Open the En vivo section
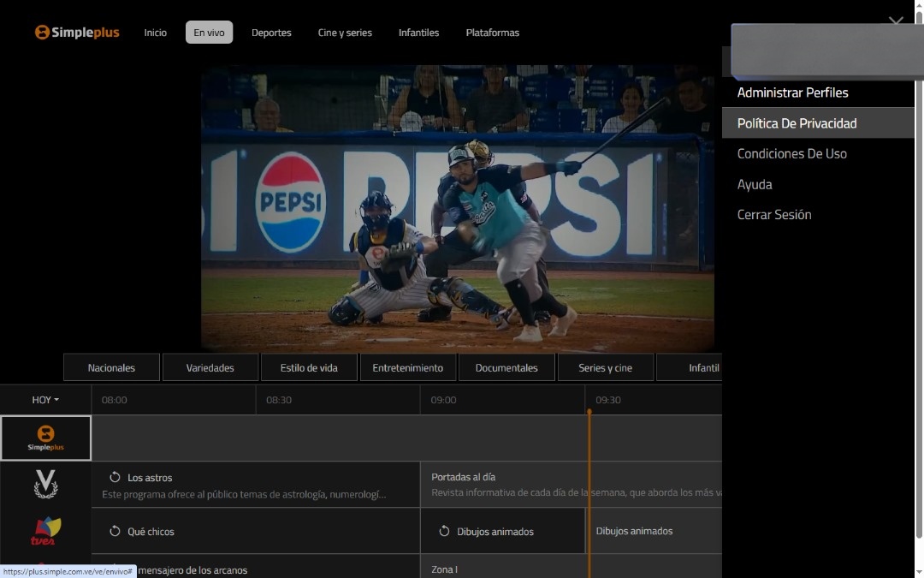This screenshot has height=578, width=924. (x=210, y=33)
